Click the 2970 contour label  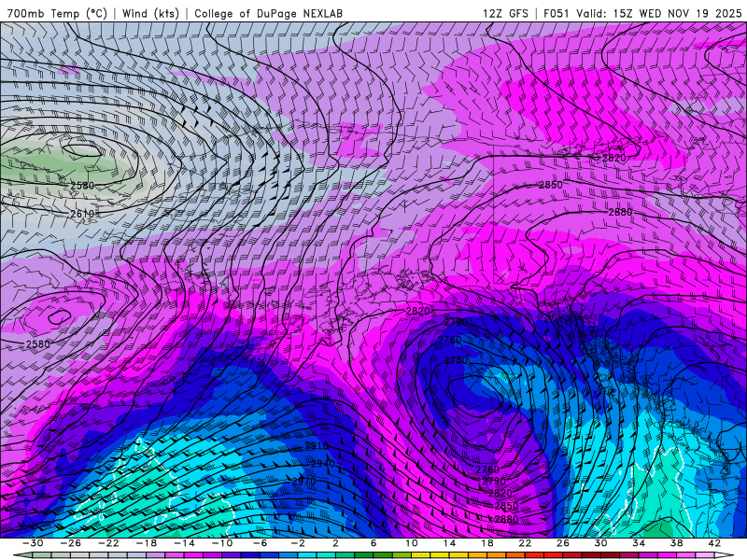click(303, 482)
